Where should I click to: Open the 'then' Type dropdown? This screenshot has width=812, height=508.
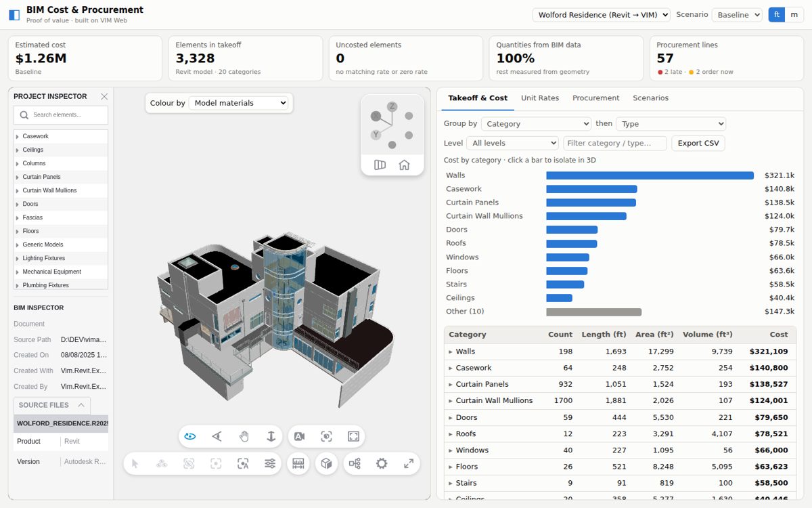pyautogui.click(x=671, y=124)
